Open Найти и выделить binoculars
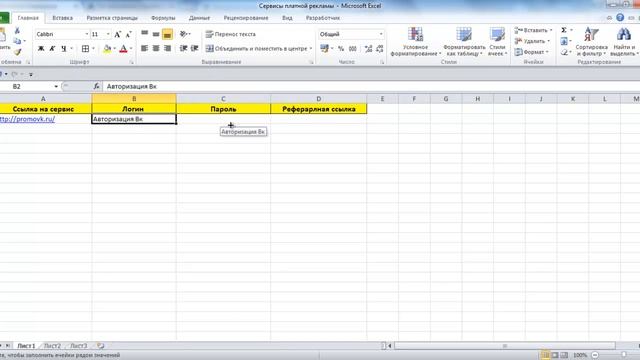This screenshot has width=640, height=360. pyautogui.click(x=624, y=42)
